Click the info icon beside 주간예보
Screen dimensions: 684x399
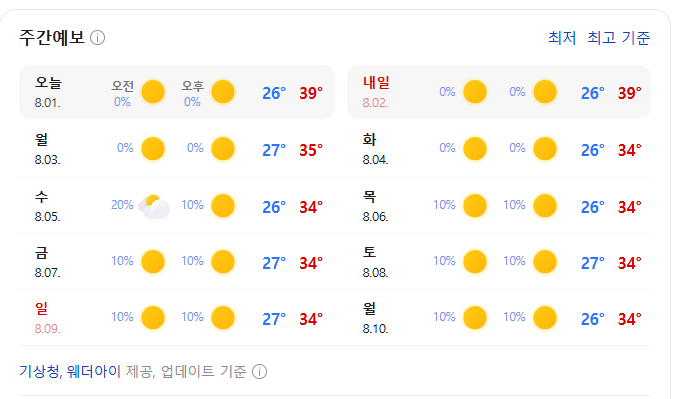pos(97,38)
